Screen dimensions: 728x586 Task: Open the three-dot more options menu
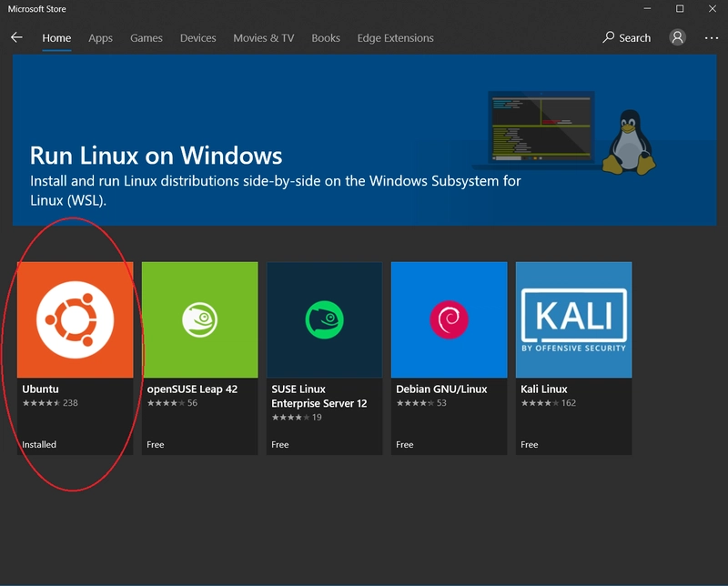pyautogui.click(x=712, y=38)
